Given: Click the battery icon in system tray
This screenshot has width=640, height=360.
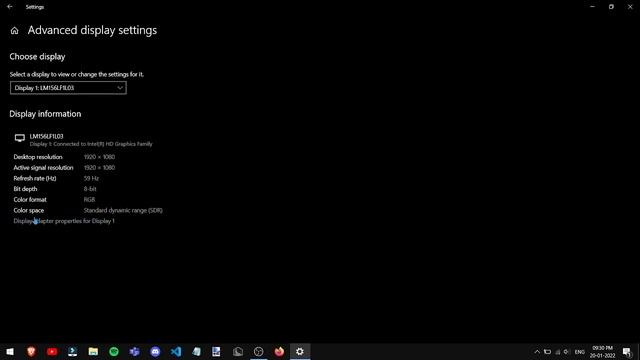Looking at the screenshot, I should click(x=547, y=352).
